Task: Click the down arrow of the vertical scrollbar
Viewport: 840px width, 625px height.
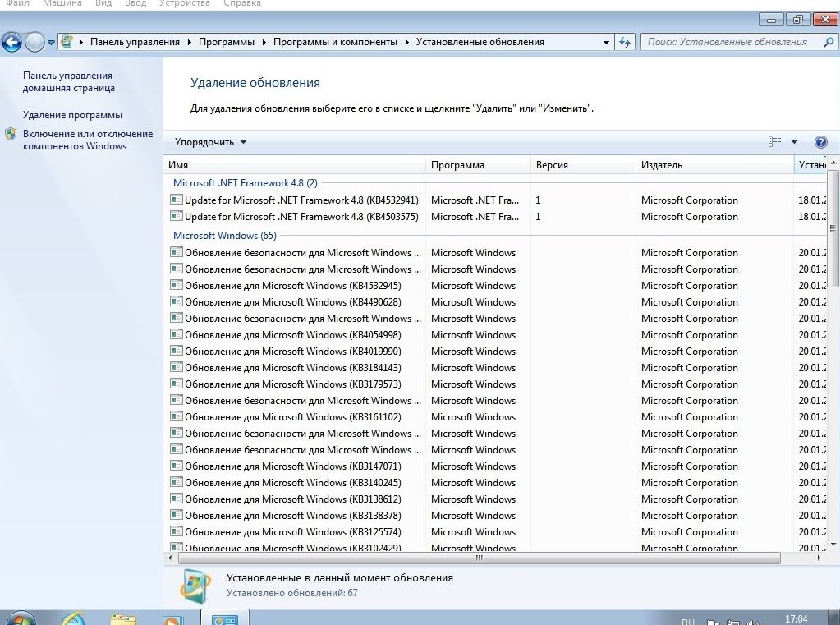Action: point(833,545)
